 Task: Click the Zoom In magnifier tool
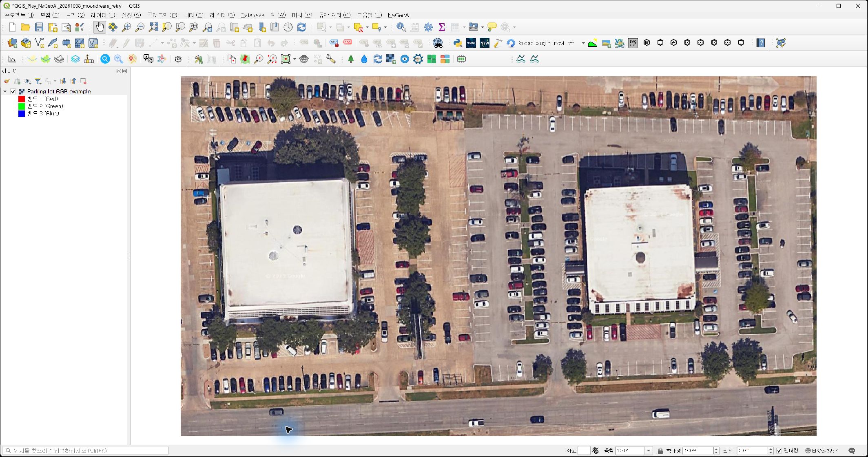pyautogui.click(x=126, y=27)
